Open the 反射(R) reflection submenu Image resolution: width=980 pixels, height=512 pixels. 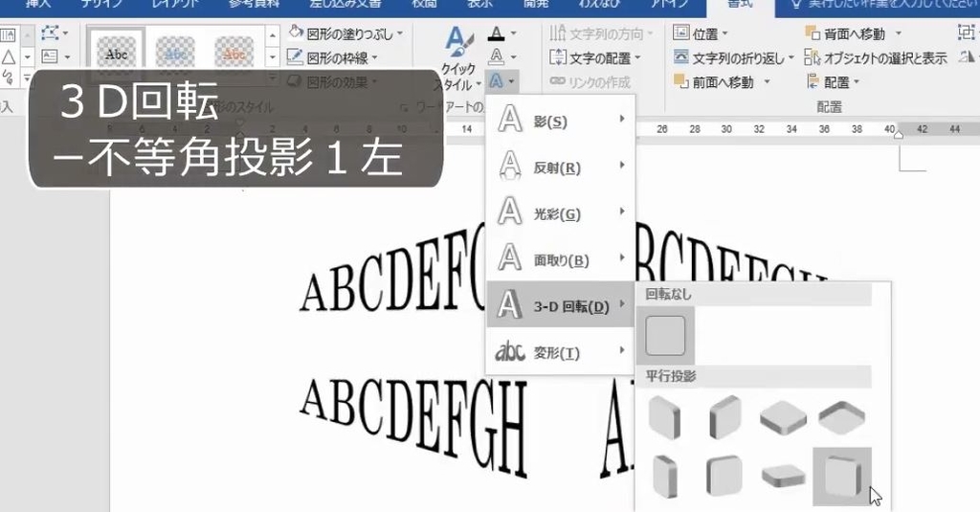[x=561, y=166]
